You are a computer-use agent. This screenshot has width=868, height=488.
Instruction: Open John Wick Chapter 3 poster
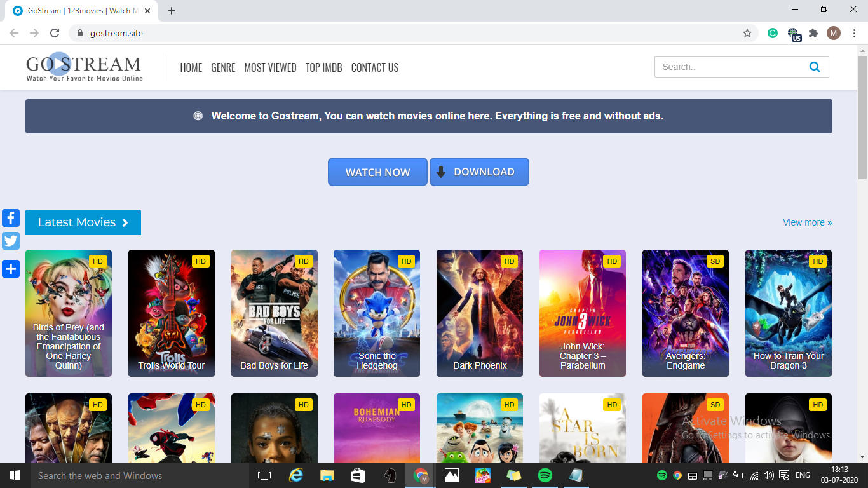583,313
